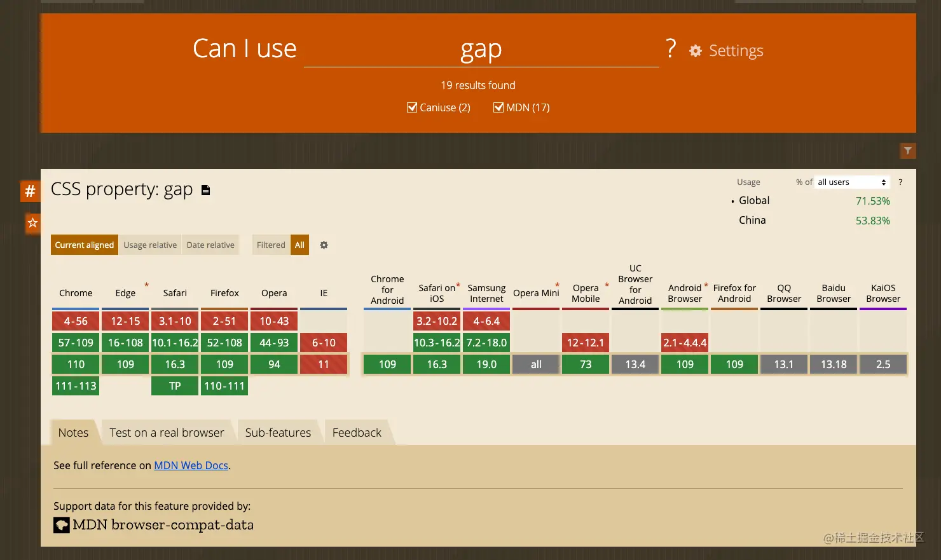The width and height of the screenshot is (941, 560).
Task: Select Firefox 110-111 version cell
Action: coord(224,386)
